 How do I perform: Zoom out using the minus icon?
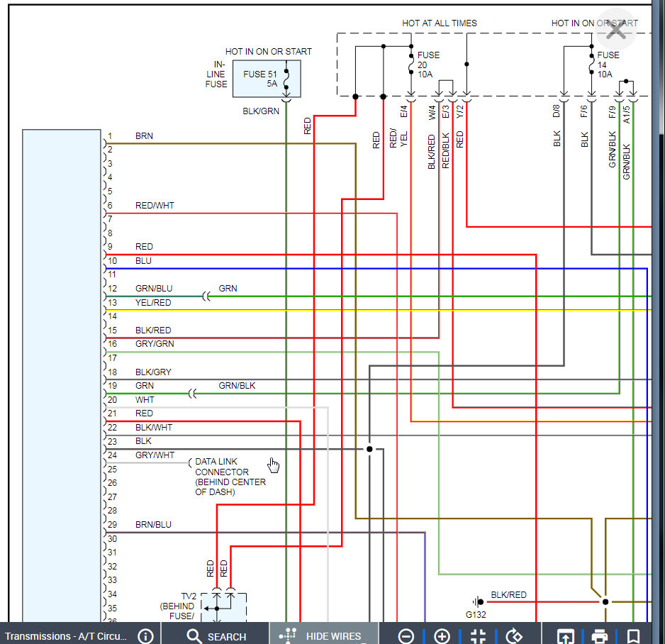[406, 635]
